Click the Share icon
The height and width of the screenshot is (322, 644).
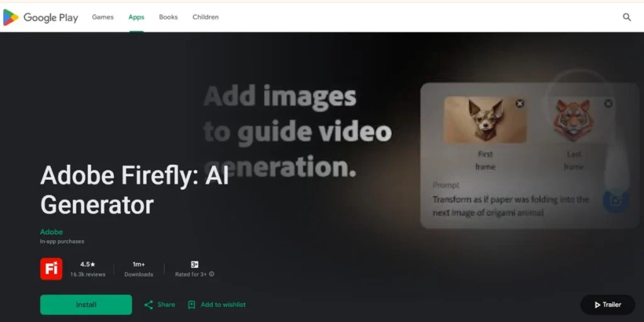coord(148,305)
